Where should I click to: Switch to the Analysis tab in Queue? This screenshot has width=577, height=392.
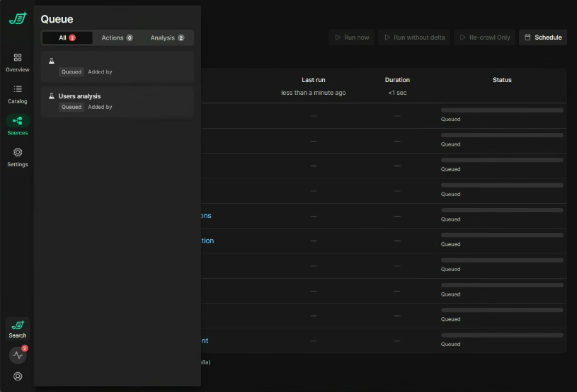(167, 38)
